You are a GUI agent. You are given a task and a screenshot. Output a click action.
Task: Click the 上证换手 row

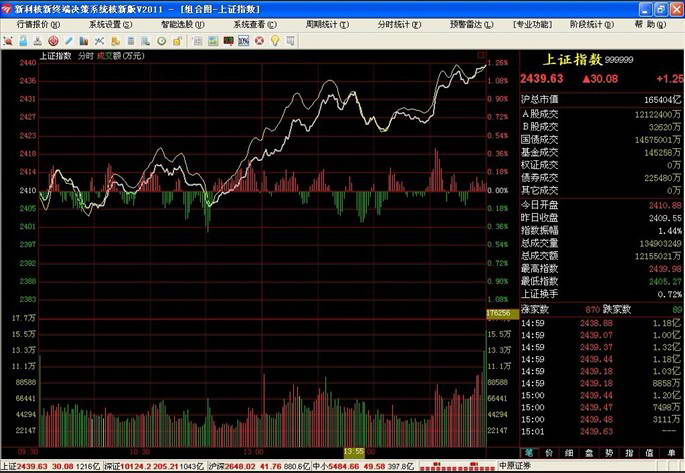pyautogui.click(x=601, y=294)
